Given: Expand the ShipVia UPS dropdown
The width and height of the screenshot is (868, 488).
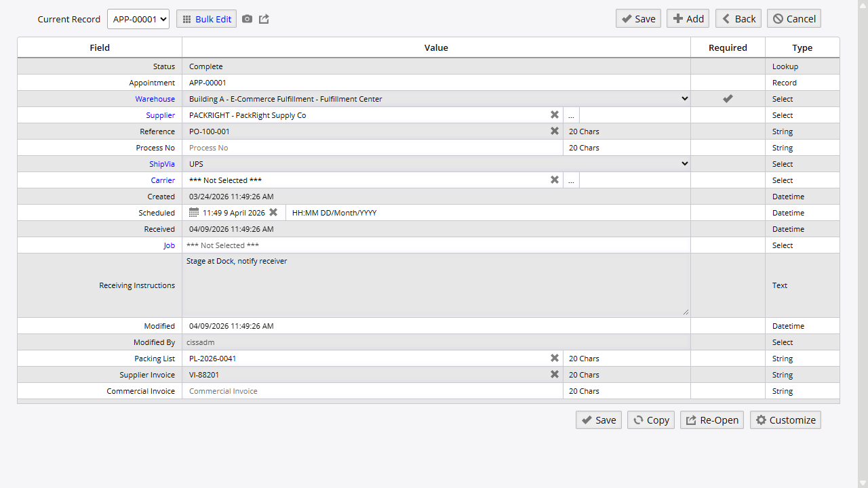Looking at the screenshot, I should point(684,164).
